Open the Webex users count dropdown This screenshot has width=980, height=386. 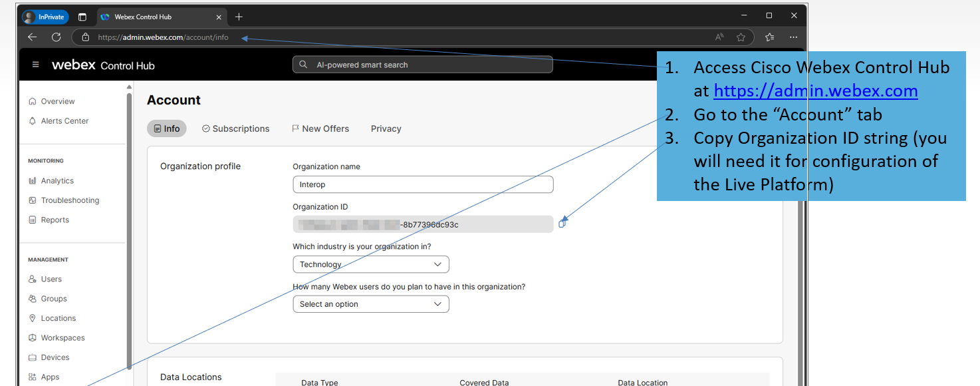(371, 304)
